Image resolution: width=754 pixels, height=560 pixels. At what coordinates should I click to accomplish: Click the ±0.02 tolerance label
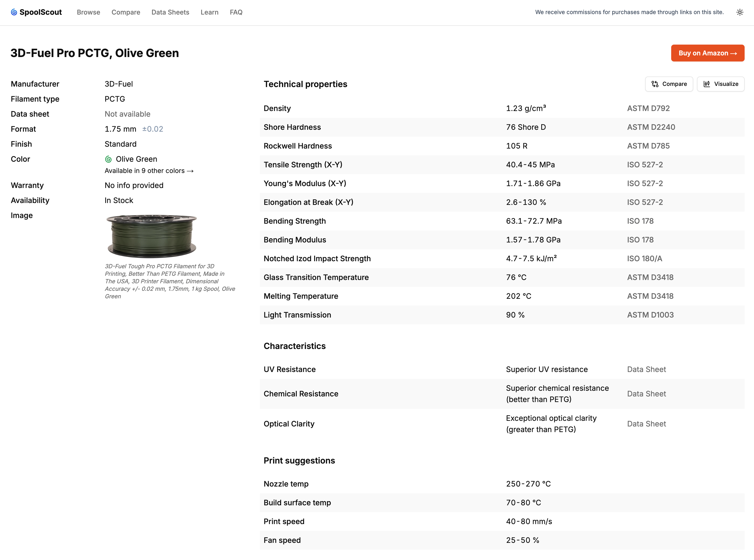click(153, 129)
